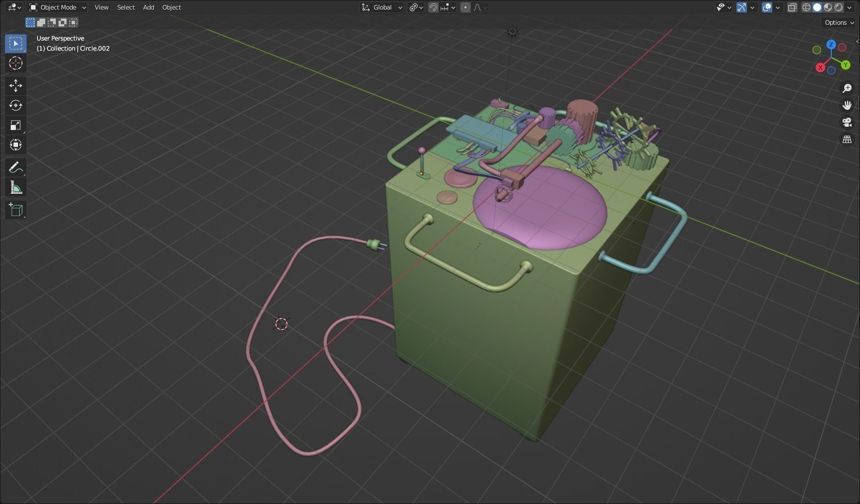Activate the Add Cube tool
The image size is (860, 504).
point(15,209)
